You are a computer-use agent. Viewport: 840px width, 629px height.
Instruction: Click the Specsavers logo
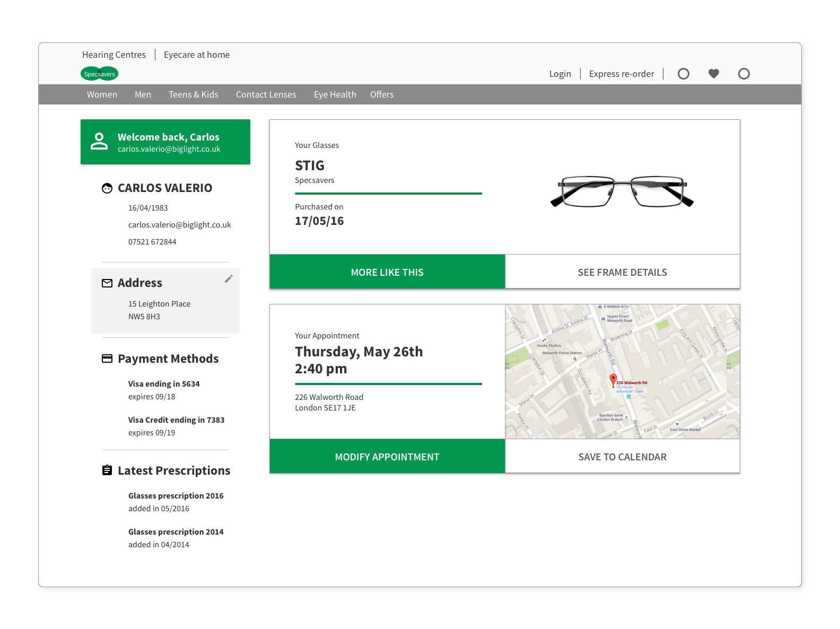click(x=99, y=74)
